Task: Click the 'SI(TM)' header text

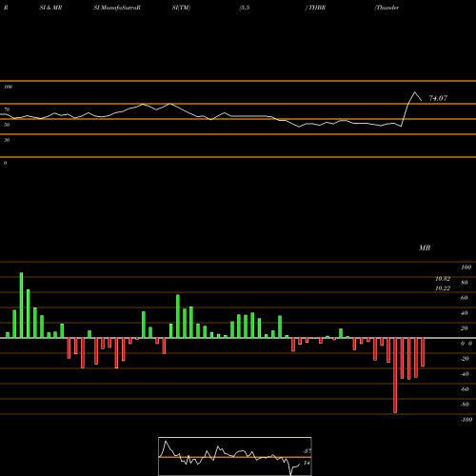Action: [181, 8]
